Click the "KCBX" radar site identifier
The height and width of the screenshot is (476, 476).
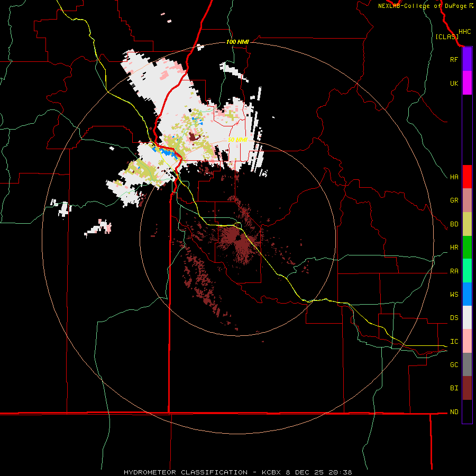point(272,472)
